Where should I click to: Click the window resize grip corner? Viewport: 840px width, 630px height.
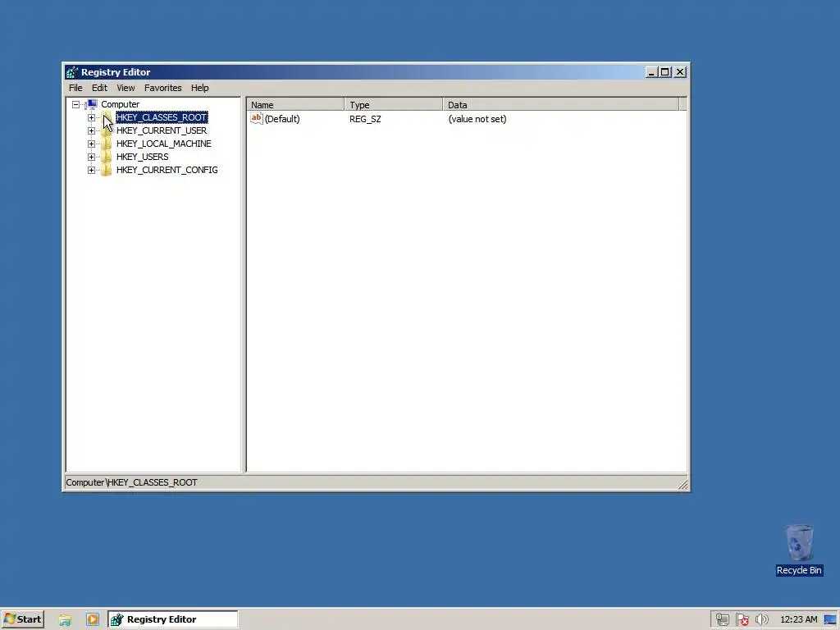(683, 484)
